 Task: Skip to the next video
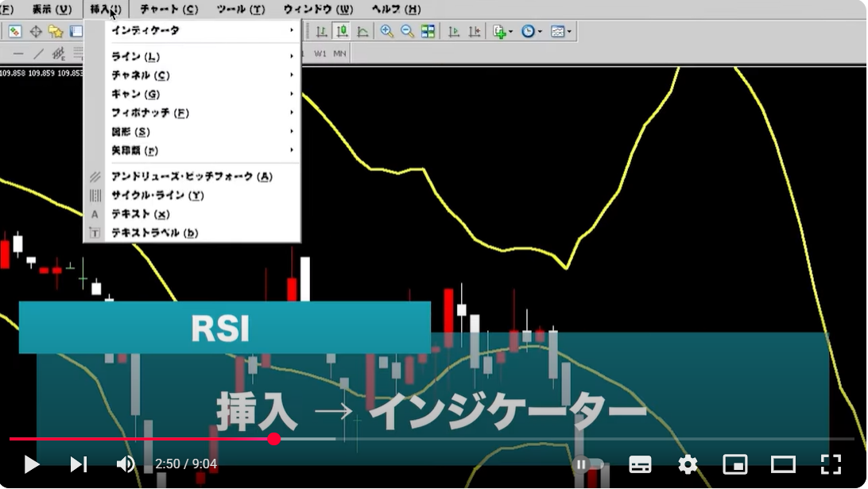pos(78,464)
